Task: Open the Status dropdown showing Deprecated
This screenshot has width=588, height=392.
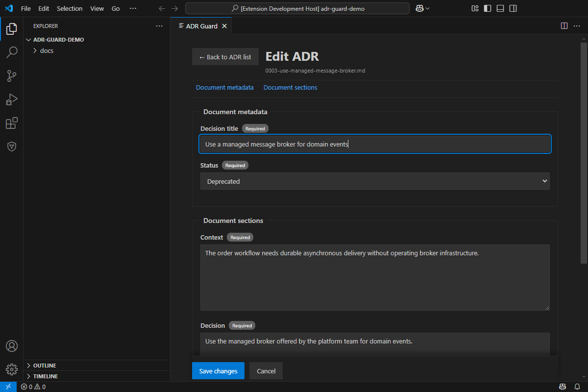Action: pos(375,181)
